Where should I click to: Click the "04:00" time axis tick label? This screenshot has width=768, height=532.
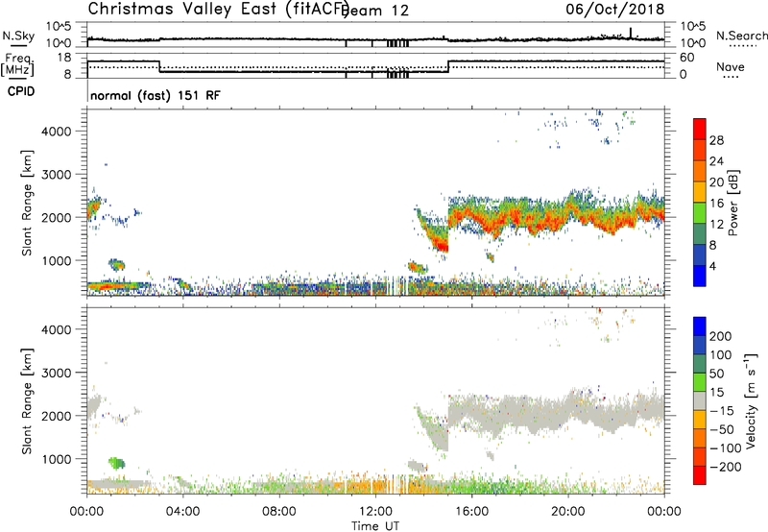coord(182,512)
